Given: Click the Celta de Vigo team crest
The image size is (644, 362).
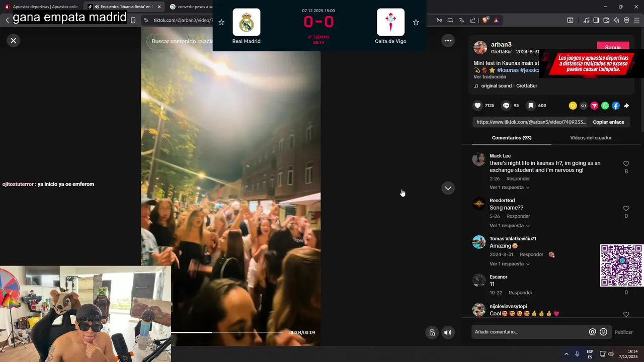Looking at the screenshot, I should [x=390, y=22].
